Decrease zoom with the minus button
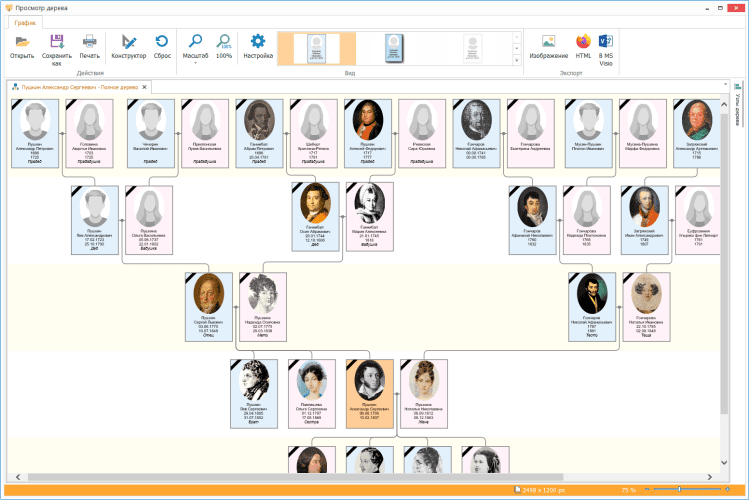The width and height of the screenshot is (750, 500). pos(647,489)
